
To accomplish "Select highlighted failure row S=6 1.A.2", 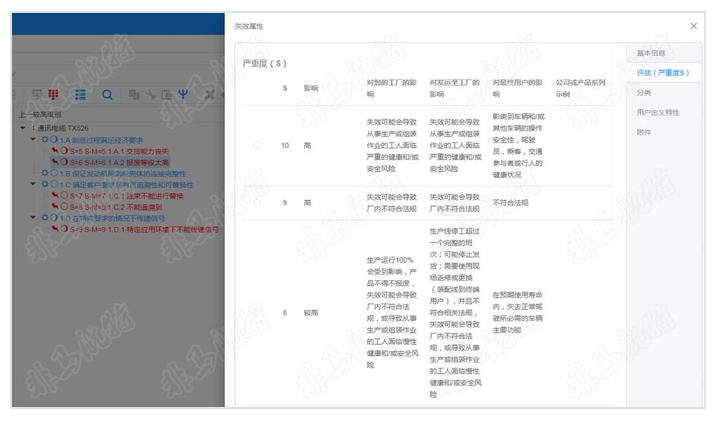I will 119,162.
